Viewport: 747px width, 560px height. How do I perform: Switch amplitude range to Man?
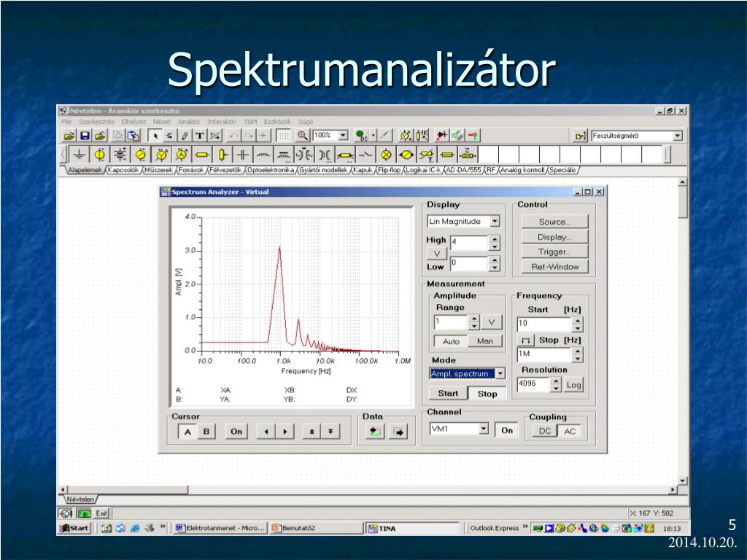485,341
